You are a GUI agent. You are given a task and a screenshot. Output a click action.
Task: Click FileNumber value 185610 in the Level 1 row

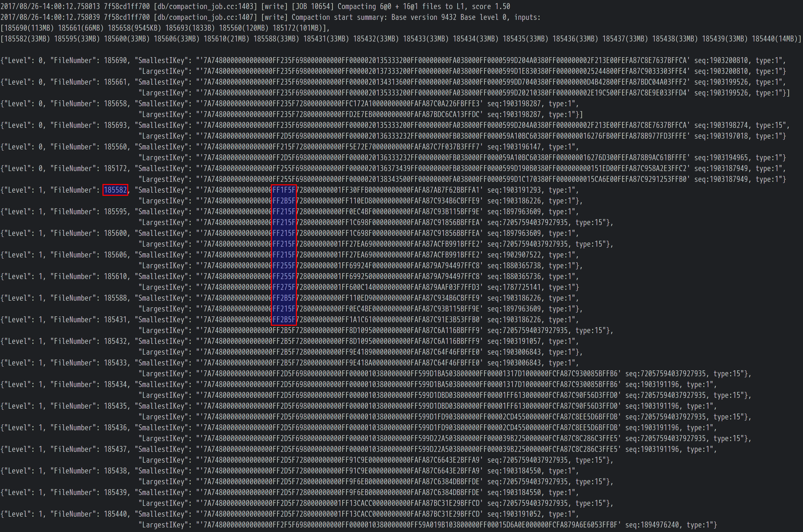[115, 277]
